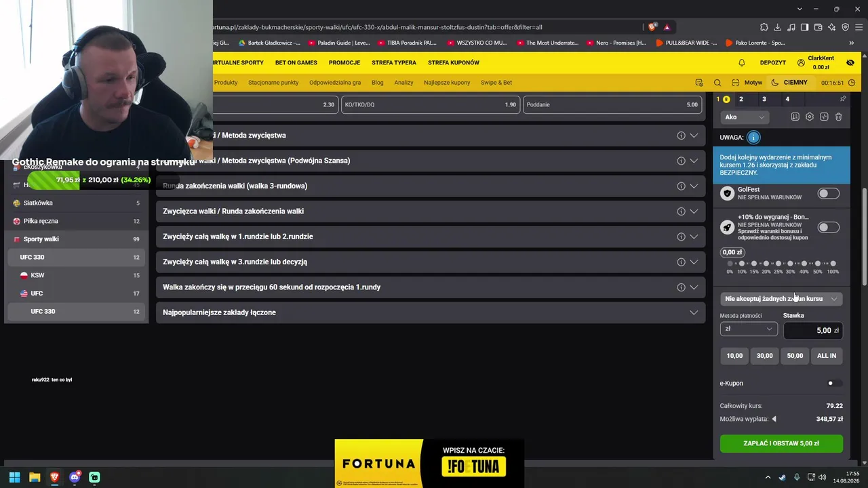Click the sort selections icon on the betslip
868x488 pixels.
click(795, 117)
